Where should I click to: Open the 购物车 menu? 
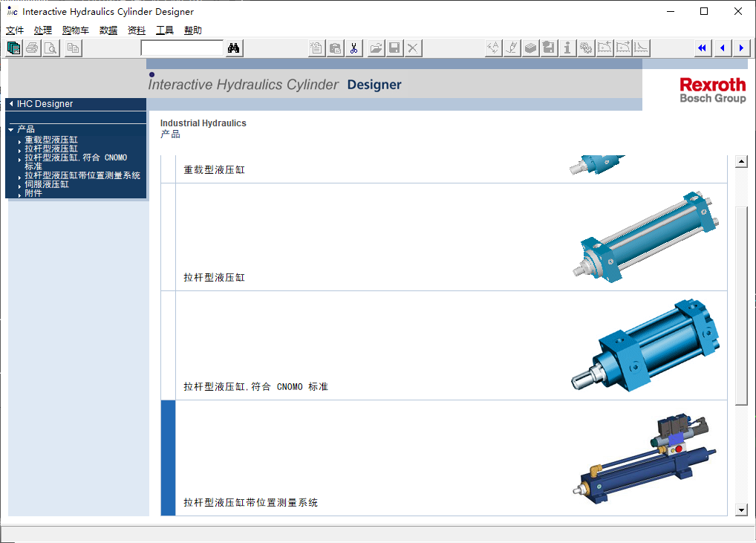click(75, 30)
